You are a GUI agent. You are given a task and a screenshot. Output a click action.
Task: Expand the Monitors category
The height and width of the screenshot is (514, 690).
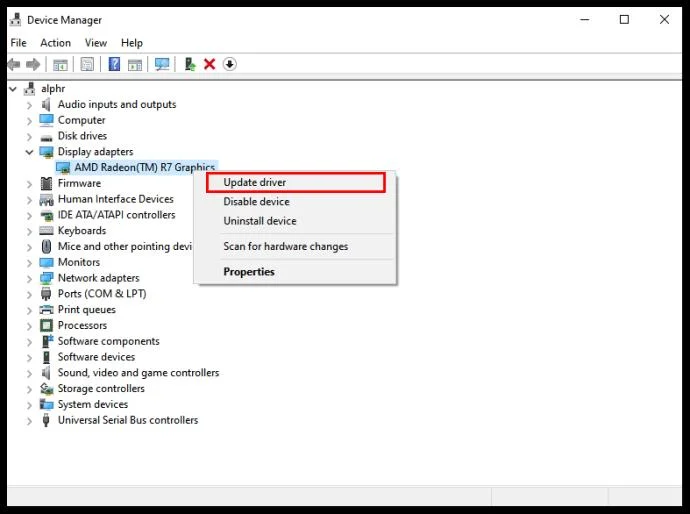coord(29,263)
